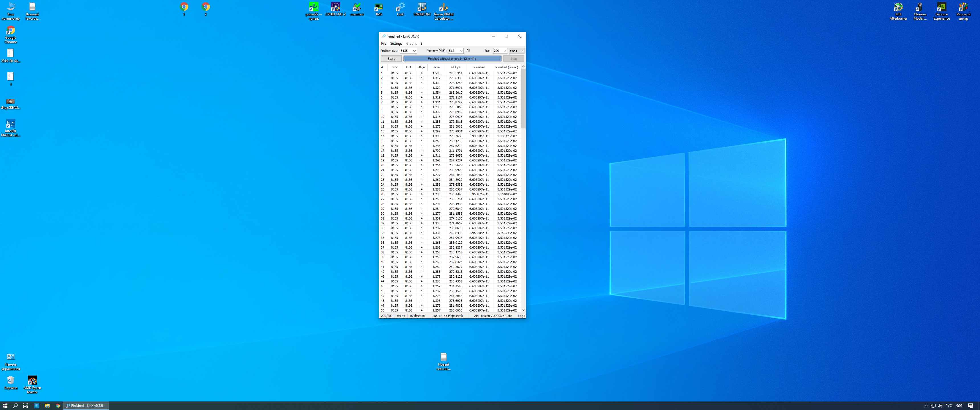The width and height of the screenshot is (980, 410).
Task: Open the MSI Afterburner desktop icon
Action: [898, 8]
